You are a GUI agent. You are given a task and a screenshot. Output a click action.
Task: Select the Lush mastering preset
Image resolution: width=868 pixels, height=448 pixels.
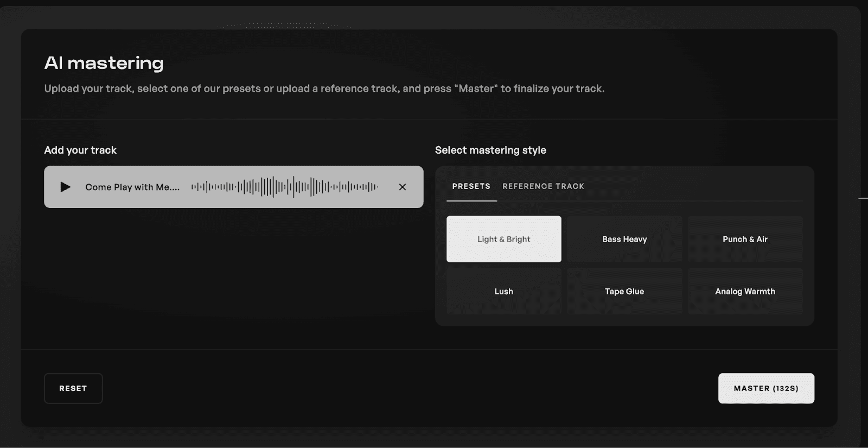click(x=504, y=291)
